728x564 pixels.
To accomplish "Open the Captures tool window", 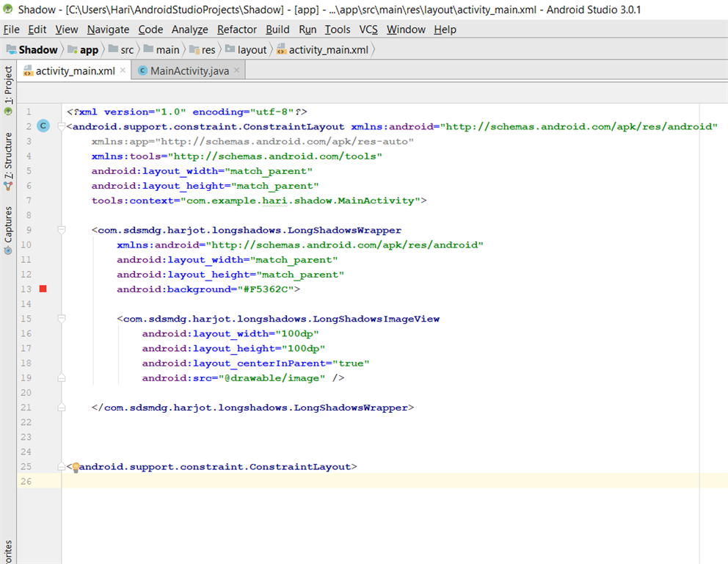I will click(x=8, y=230).
